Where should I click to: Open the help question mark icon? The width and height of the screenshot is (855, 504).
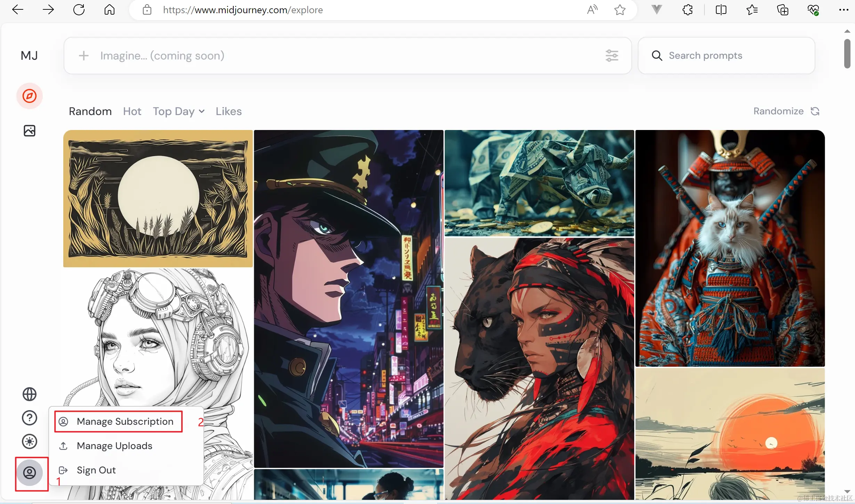coord(30,418)
